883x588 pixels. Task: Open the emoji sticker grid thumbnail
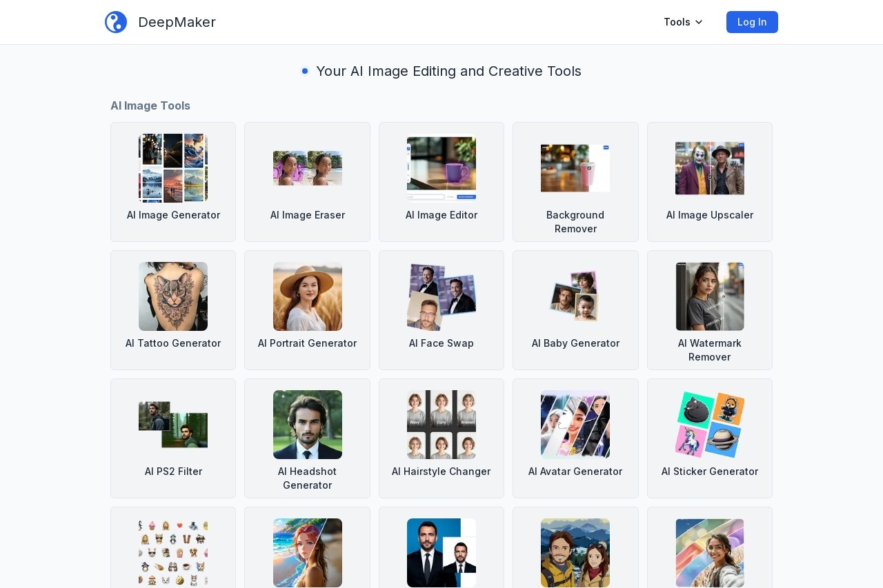pos(173,553)
